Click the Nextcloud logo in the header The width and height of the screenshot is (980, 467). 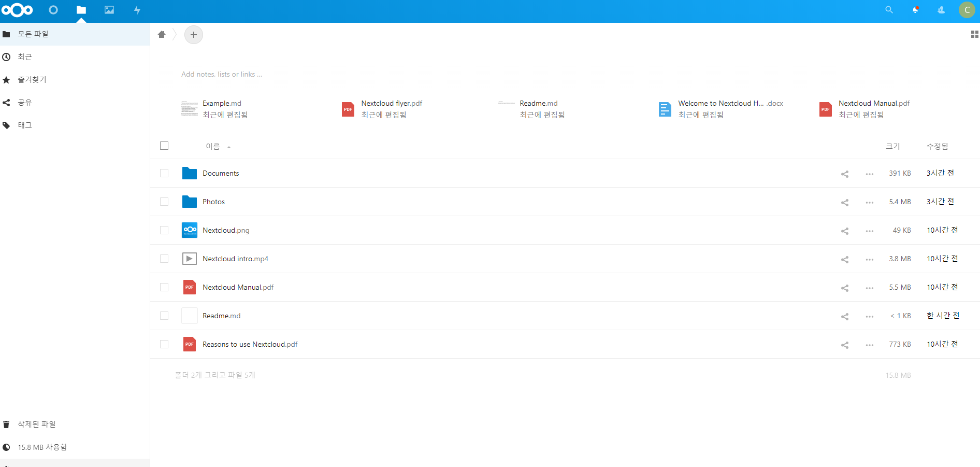click(x=17, y=10)
